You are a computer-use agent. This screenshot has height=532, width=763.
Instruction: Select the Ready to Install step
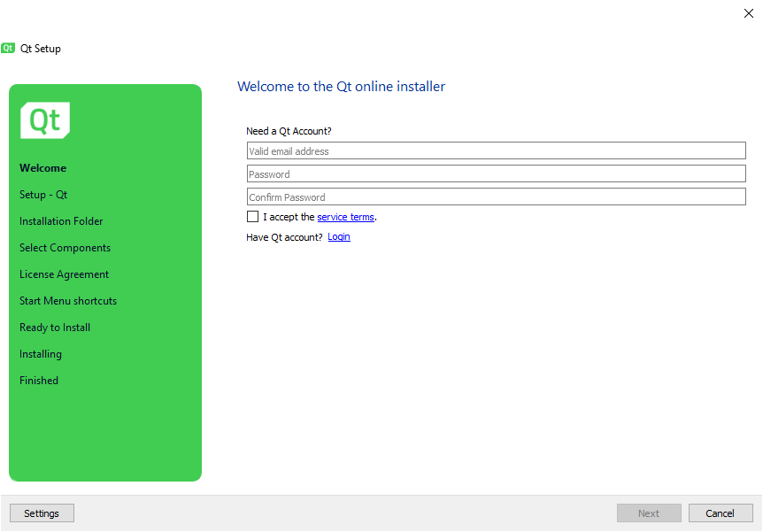tap(55, 328)
